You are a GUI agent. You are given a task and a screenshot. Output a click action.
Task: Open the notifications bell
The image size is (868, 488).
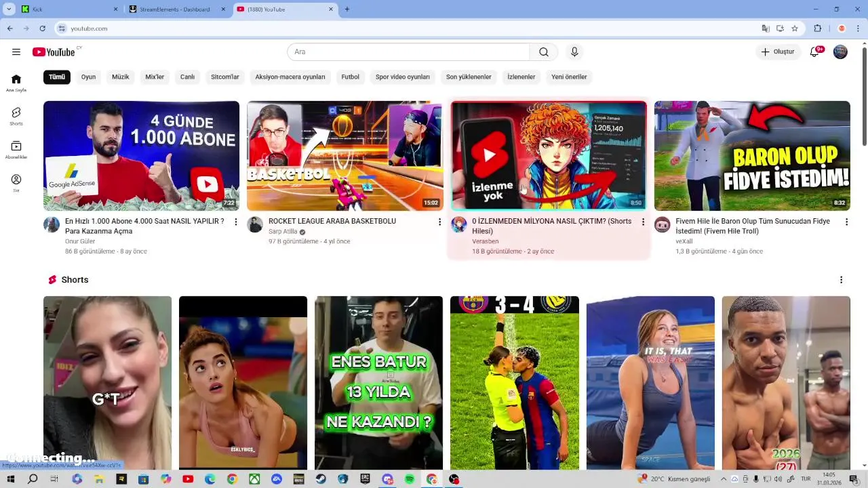pyautogui.click(x=815, y=52)
